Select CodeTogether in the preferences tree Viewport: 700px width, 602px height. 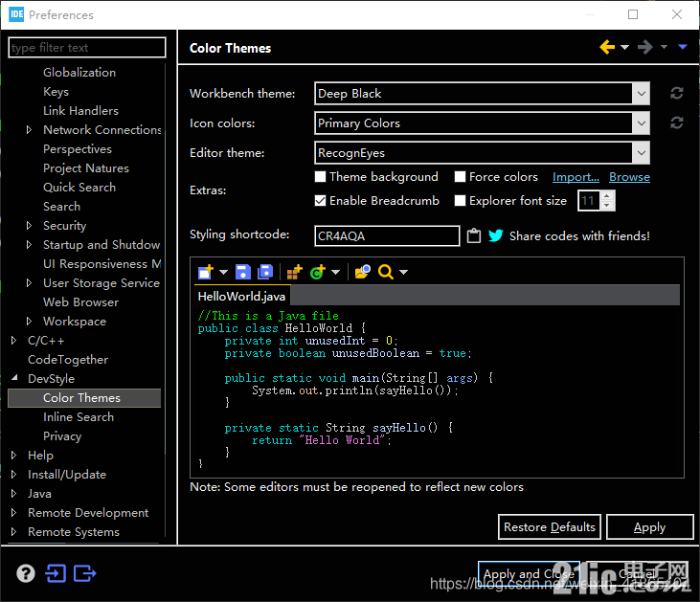point(68,360)
